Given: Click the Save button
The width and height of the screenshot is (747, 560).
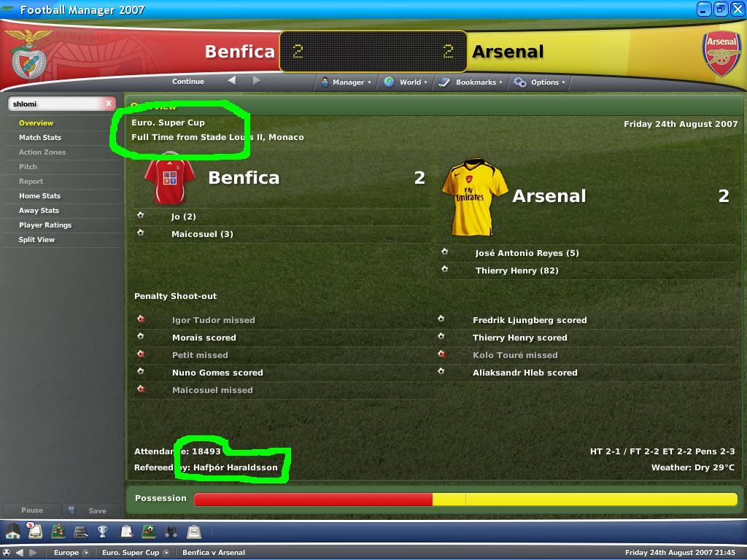Looking at the screenshot, I should [x=97, y=510].
